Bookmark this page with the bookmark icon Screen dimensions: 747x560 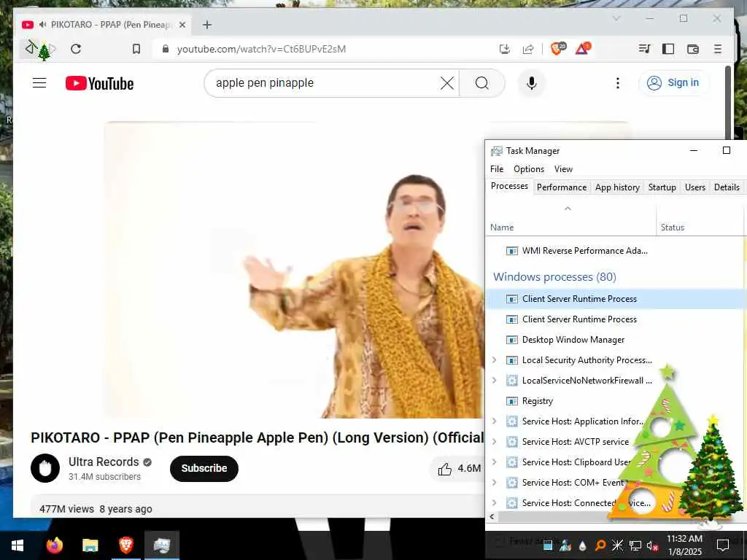pyautogui.click(x=136, y=49)
